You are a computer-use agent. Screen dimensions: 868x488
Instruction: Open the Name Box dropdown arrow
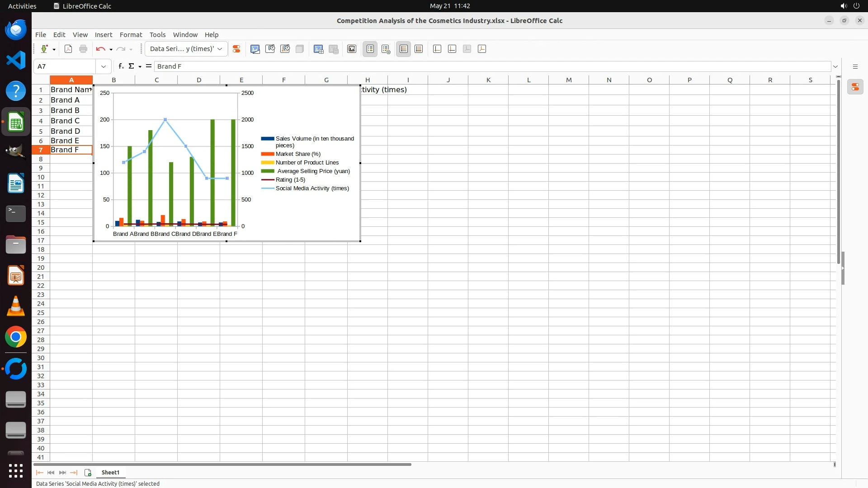104,66
